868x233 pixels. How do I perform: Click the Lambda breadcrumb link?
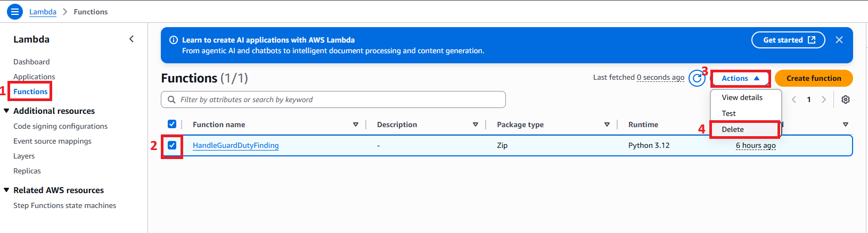pyautogui.click(x=43, y=12)
